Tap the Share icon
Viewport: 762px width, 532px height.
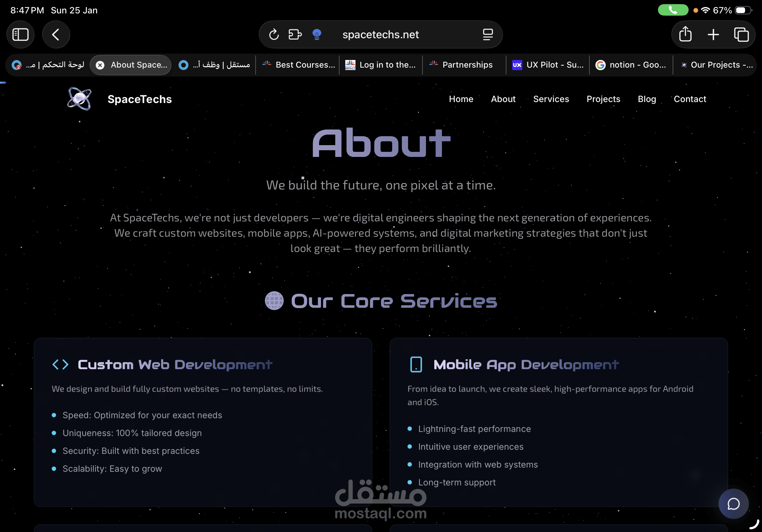[x=685, y=34]
